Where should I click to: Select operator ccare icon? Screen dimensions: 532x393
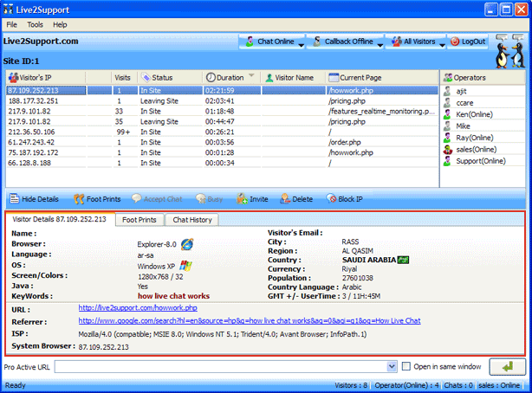(x=447, y=103)
